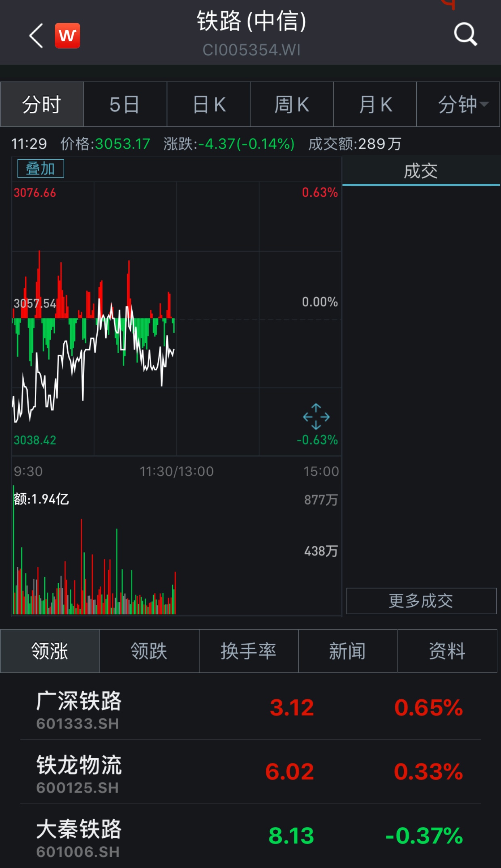Screen dimensions: 501x868
Task: Expand the 分钟 dropdown
Action: tap(458, 104)
